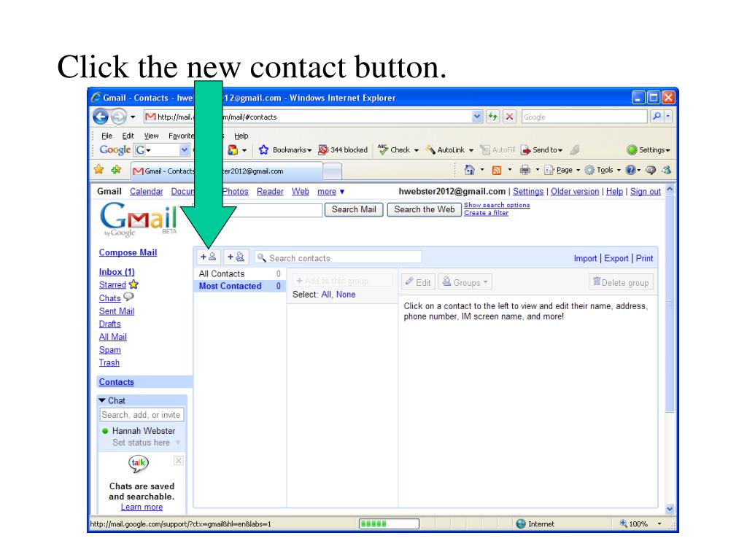
Task: Open the Help menu
Action: (241, 136)
